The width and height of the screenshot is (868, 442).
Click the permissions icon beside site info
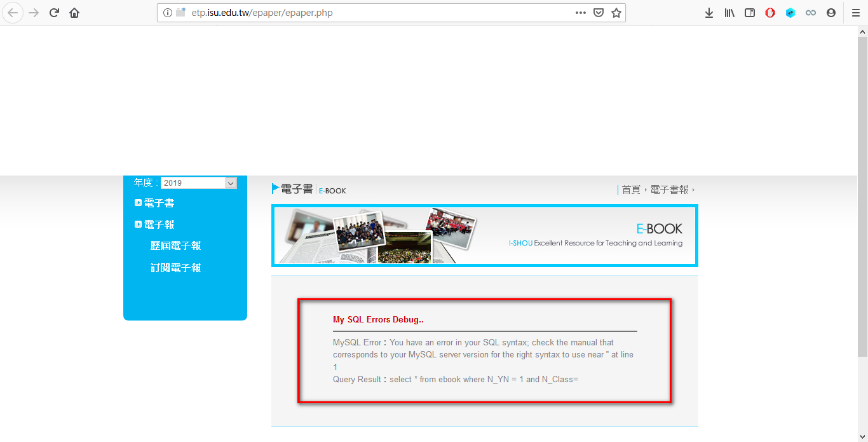[x=181, y=13]
